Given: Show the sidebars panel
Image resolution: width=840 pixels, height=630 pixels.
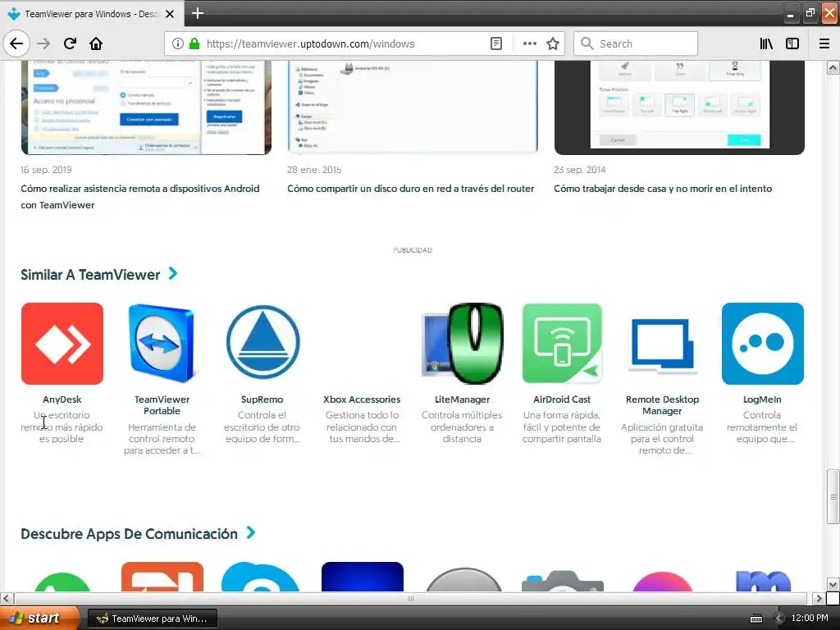Looking at the screenshot, I should pyautogui.click(x=792, y=43).
